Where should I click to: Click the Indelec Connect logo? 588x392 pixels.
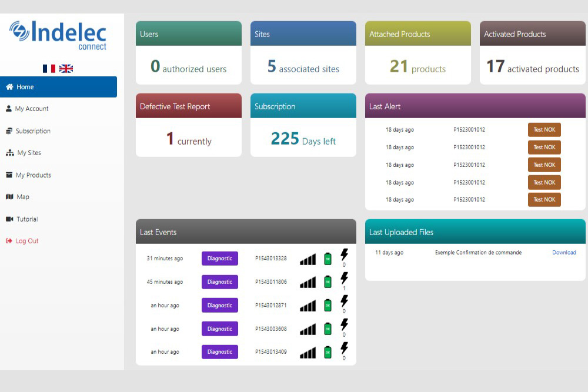coord(58,35)
